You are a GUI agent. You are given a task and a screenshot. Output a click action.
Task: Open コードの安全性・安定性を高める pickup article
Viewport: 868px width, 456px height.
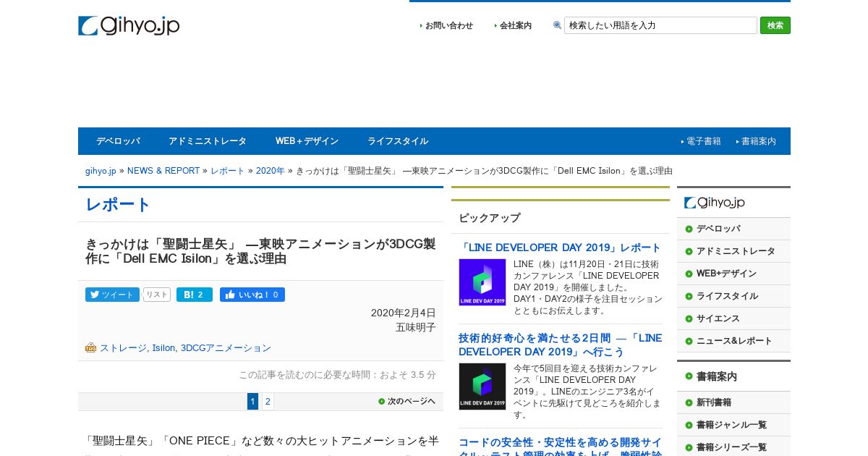560,446
